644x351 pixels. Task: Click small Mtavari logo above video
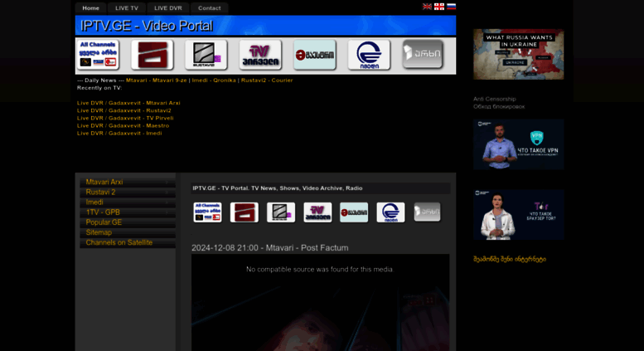click(x=245, y=212)
